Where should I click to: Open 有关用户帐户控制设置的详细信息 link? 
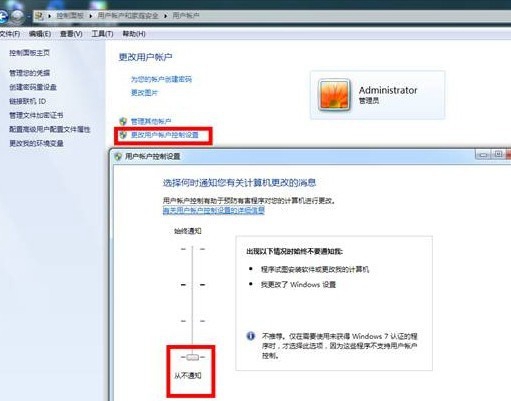[214, 210]
